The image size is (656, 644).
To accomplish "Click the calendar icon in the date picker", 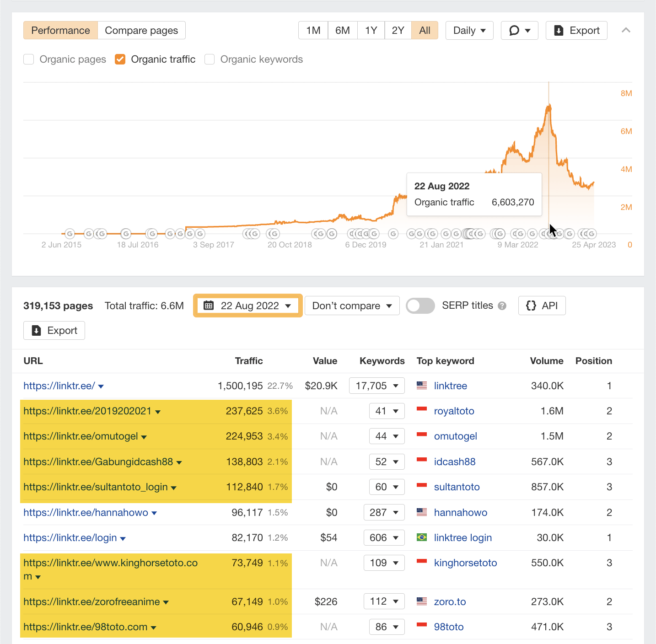I will [x=210, y=305].
